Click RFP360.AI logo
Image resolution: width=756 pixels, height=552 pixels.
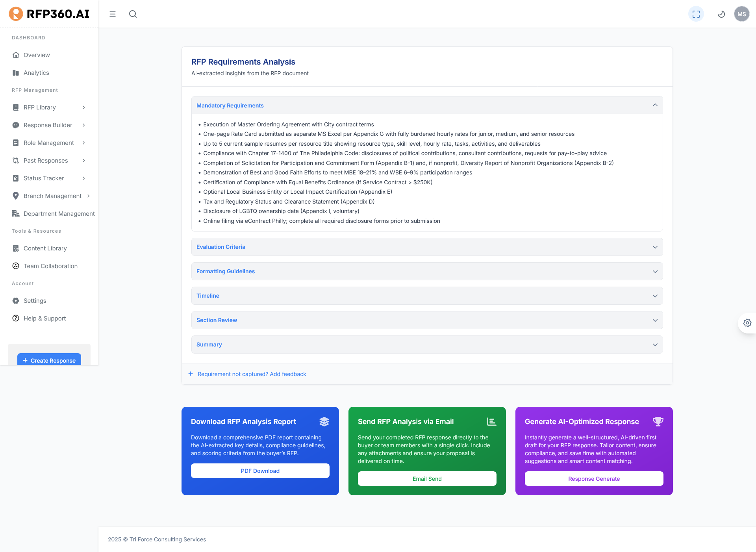pyautogui.click(x=49, y=14)
